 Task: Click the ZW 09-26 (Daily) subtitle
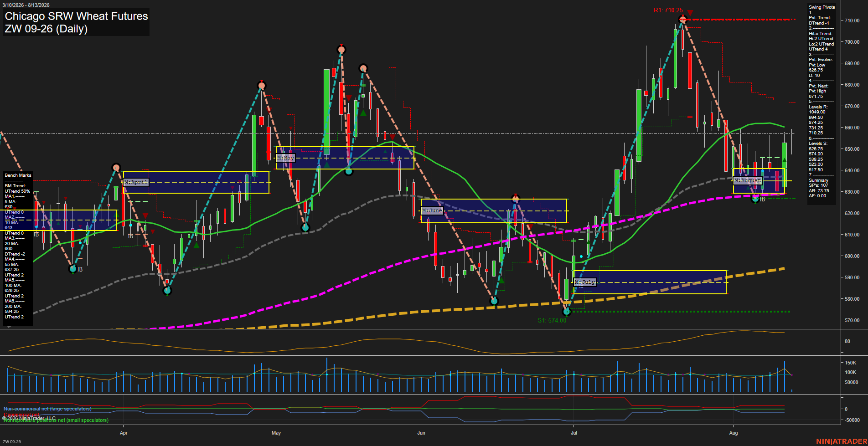[x=46, y=29]
